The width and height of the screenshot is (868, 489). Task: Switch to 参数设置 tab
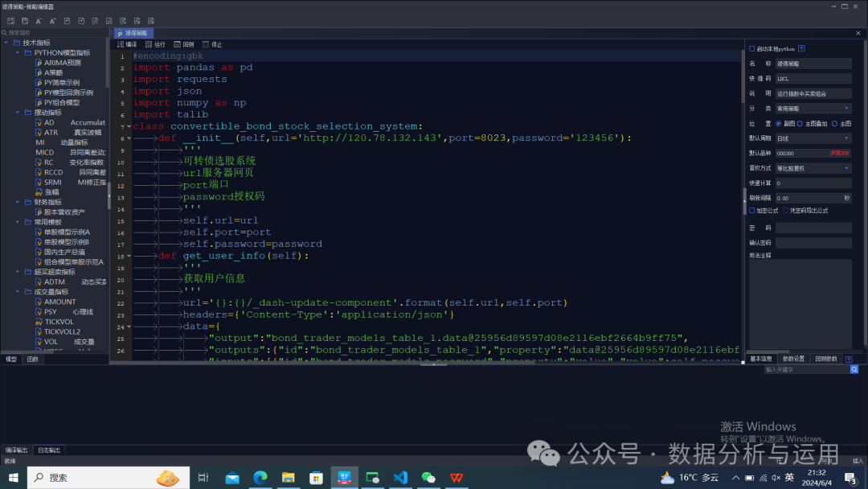coord(793,359)
